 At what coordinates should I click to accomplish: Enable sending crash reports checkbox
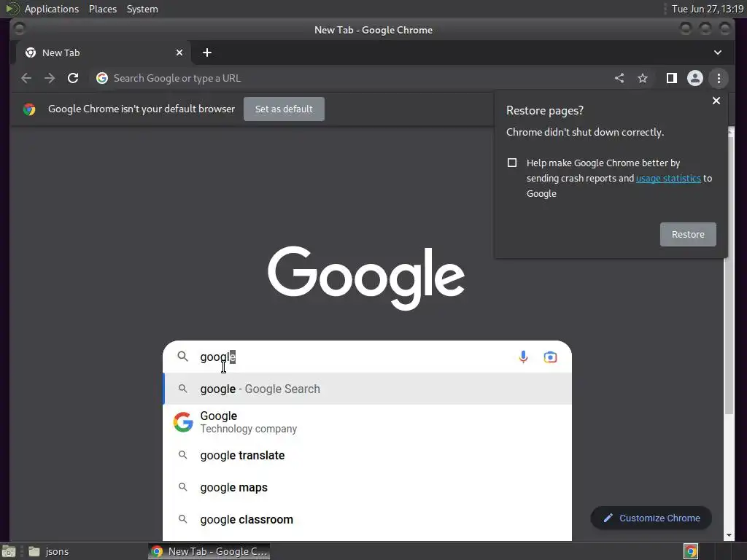point(512,163)
